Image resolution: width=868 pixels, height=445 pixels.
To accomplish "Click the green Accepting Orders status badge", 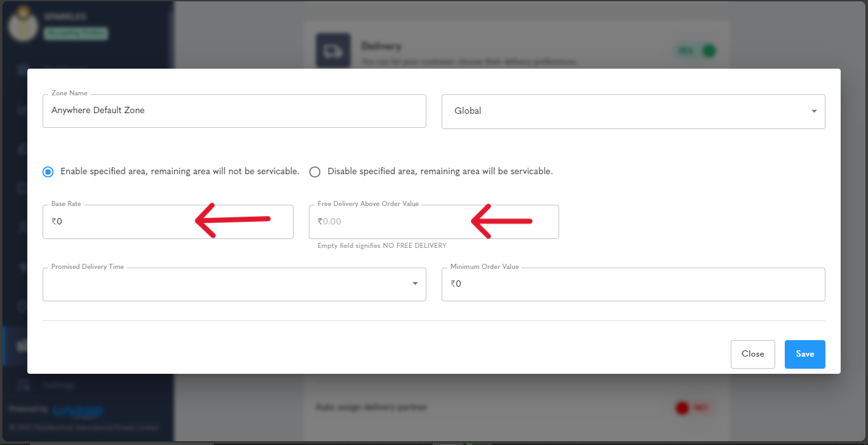I will (x=76, y=34).
